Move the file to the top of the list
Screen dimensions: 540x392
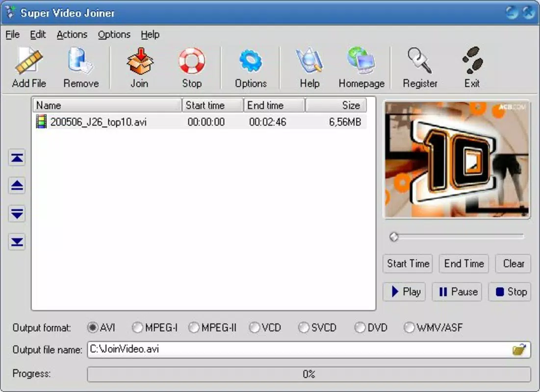(17, 158)
